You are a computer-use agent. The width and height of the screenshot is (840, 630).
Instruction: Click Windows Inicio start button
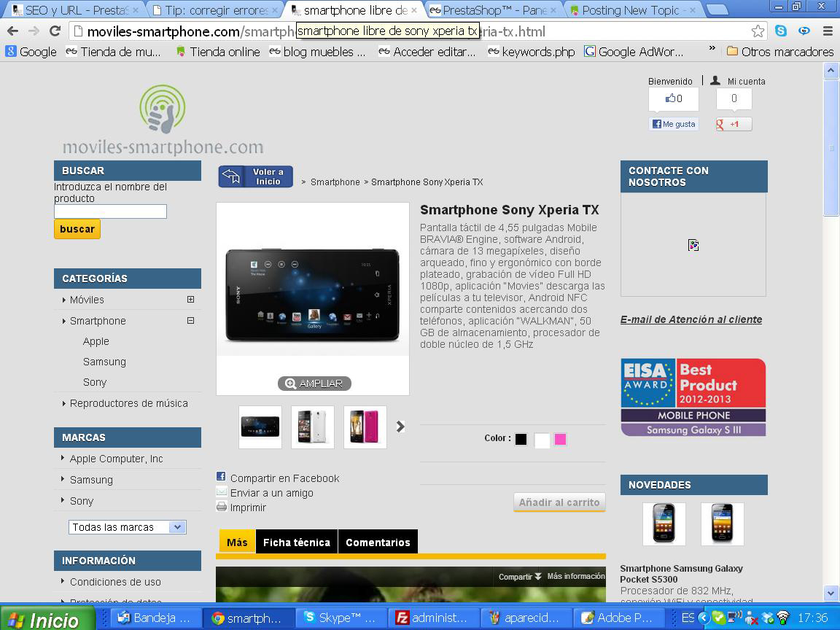[x=47, y=618]
